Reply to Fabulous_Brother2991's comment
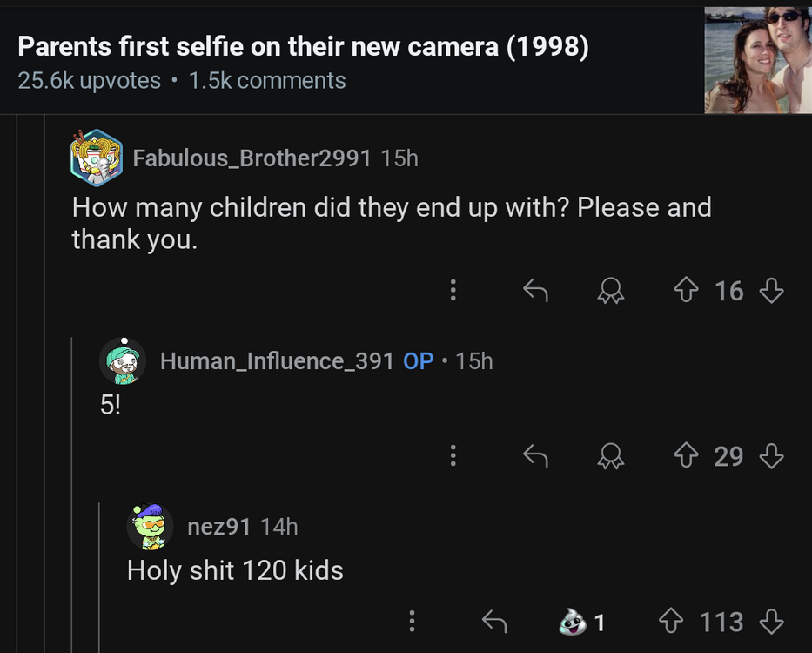This screenshot has width=812, height=653. [536, 291]
